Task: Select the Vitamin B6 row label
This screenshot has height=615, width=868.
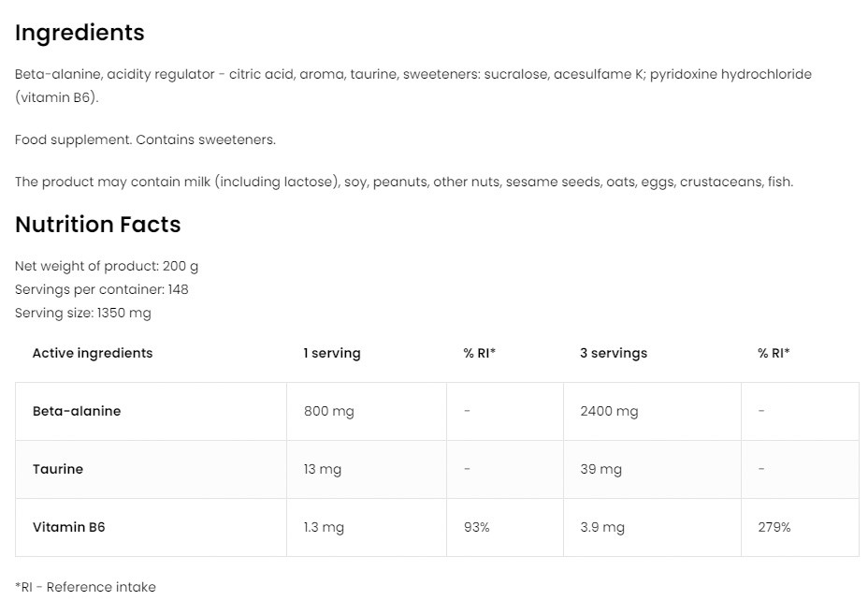Action: coord(69,527)
